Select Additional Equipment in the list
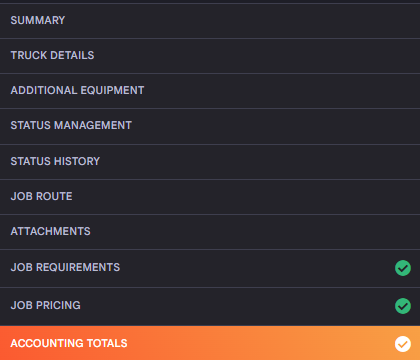Screen dimensions: 420x360 click(x=210, y=91)
